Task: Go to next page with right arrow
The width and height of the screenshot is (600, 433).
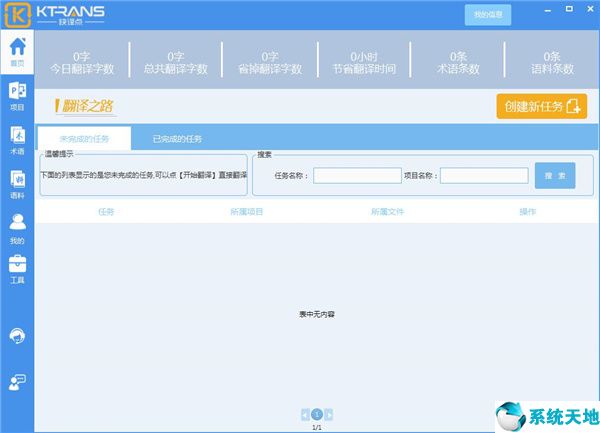Action: 329,413
